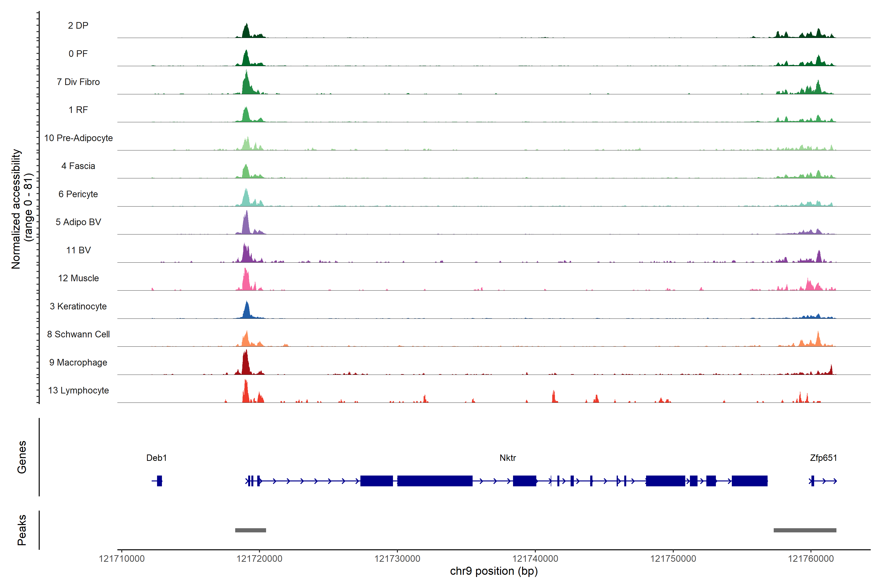Click the Deb1 gene exon block

tap(159, 481)
